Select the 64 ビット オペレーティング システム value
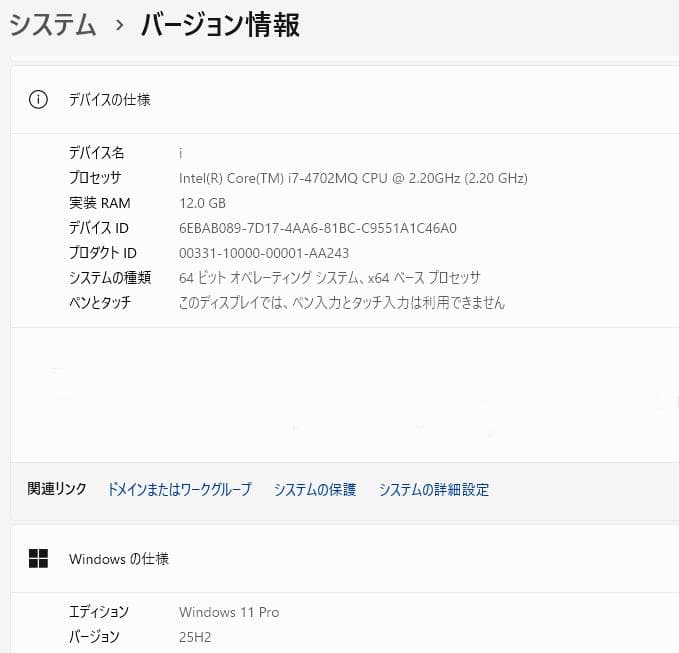Image resolution: width=679 pixels, height=653 pixels. click(330, 278)
